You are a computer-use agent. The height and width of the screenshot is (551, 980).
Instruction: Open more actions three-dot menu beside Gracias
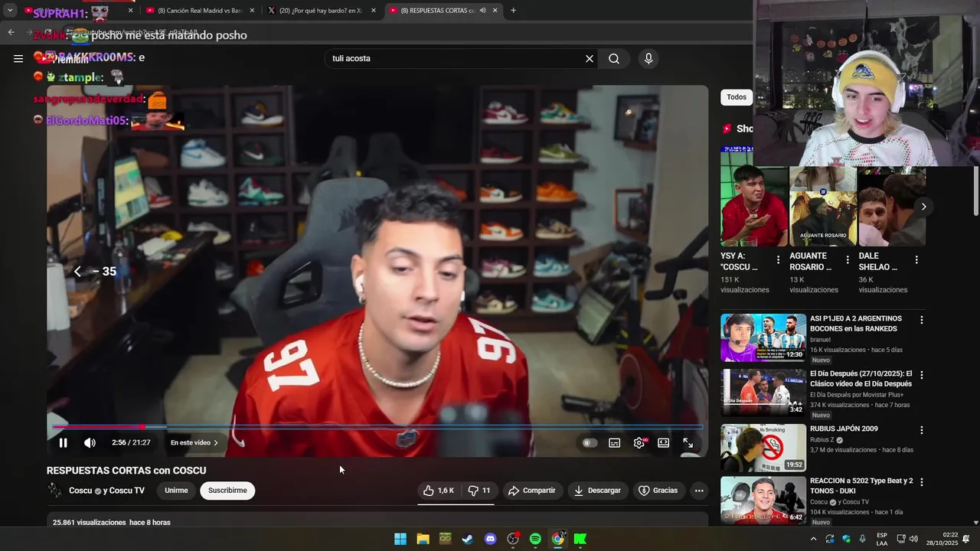pos(699,491)
